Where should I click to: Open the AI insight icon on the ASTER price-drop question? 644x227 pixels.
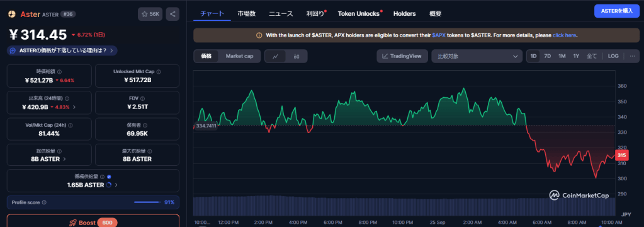tap(13, 50)
